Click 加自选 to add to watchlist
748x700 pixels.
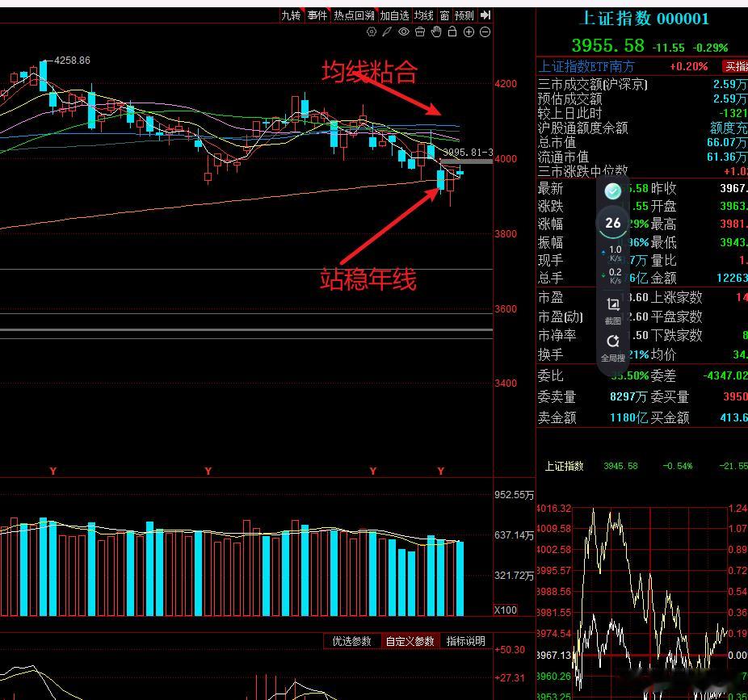[x=394, y=15]
